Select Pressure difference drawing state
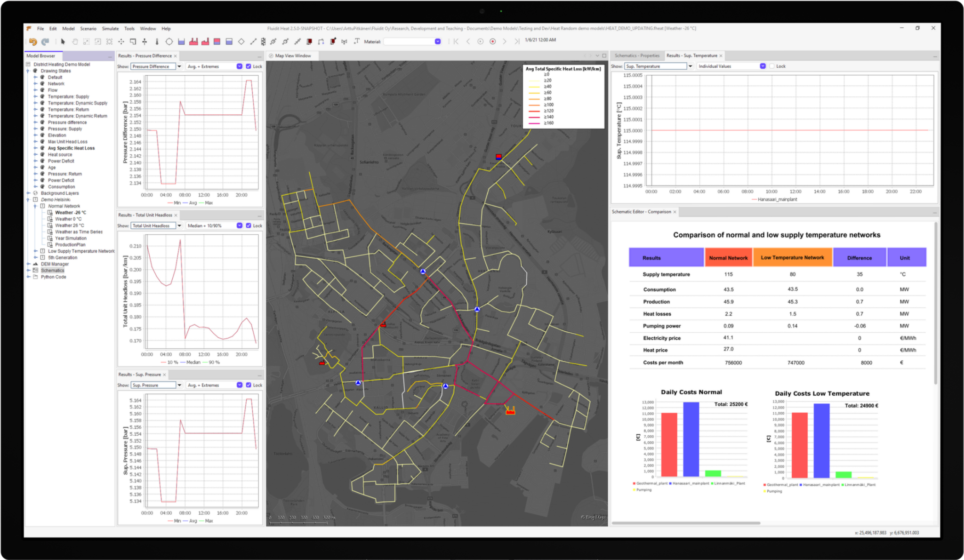The width and height of the screenshot is (964, 560). 67,122
